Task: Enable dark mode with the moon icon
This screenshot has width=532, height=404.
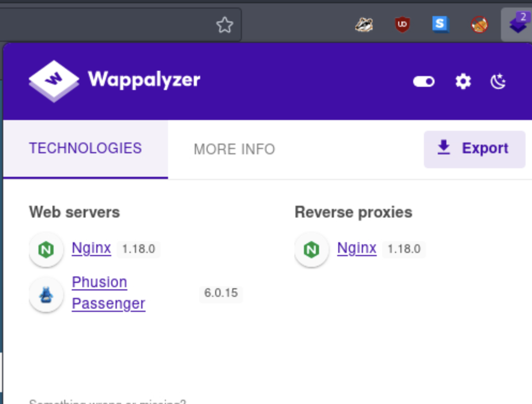Action: click(498, 81)
